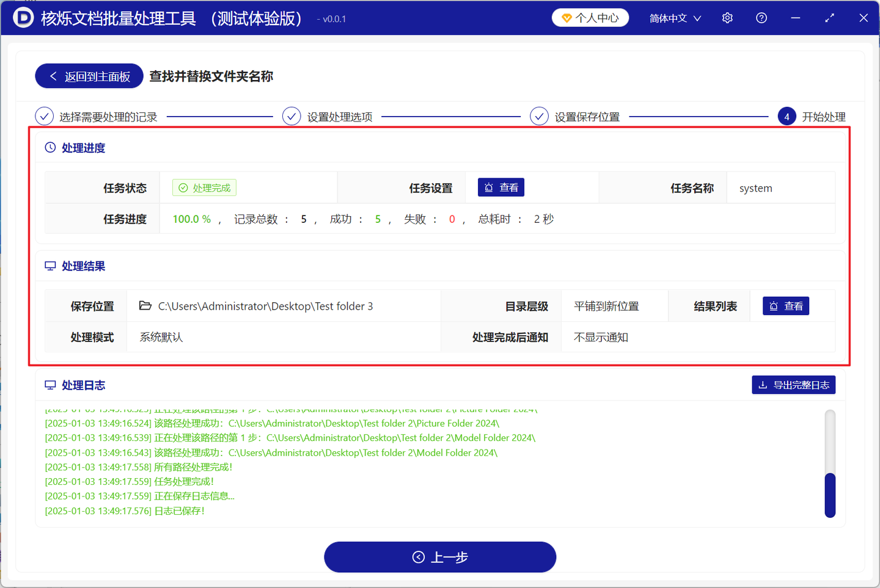Click log line 正在保存日志信息...
The image size is (880, 588).
pos(140,496)
